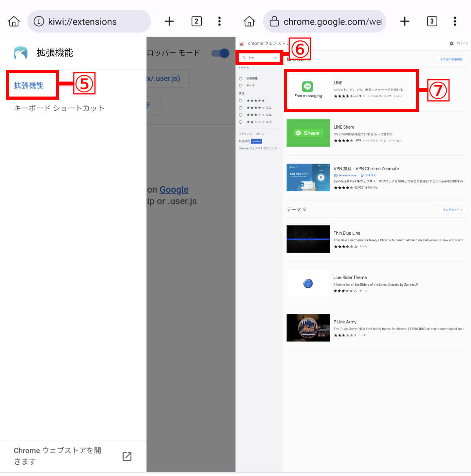The height and width of the screenshot is (476, 471).
Task: Open the three-dot menu in right browser
Action: pyautogui.click(x=455, y=21)
